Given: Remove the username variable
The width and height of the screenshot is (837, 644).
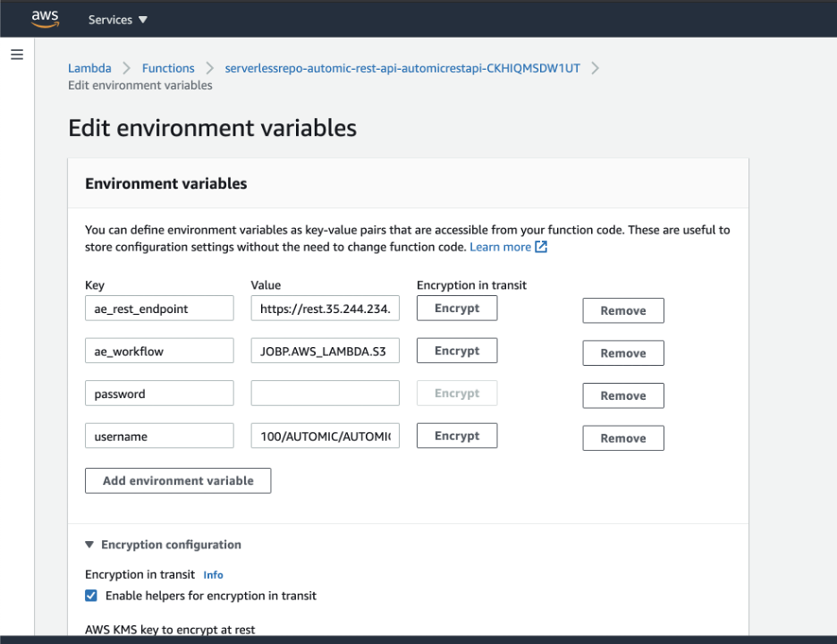Looking at the screenshot, I should coord(623,438).
